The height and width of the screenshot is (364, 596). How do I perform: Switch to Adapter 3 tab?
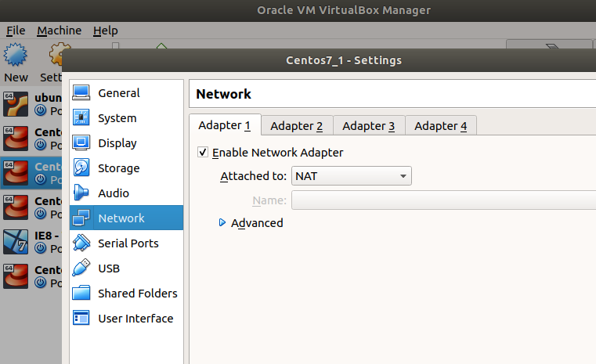tap(368, 126)
